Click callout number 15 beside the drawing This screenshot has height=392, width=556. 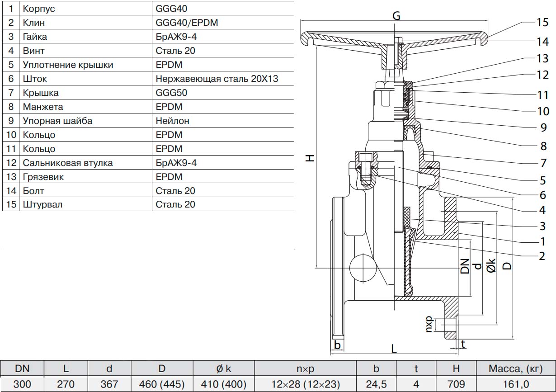click(542, 23)
